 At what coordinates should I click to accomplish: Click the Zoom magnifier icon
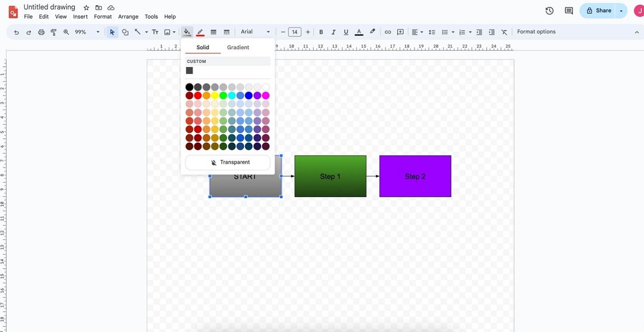coord(66,32)
